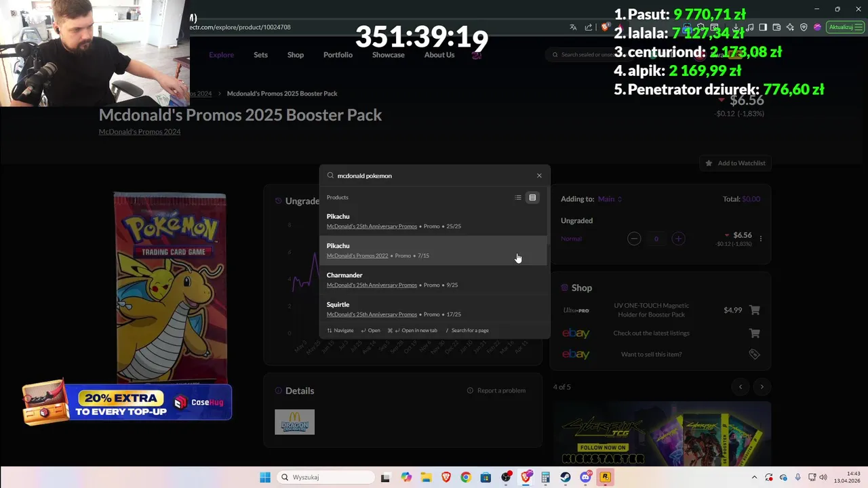Open Copilot from the taskbar
This screenshot has width=868, height=488.
coord(406,477)
